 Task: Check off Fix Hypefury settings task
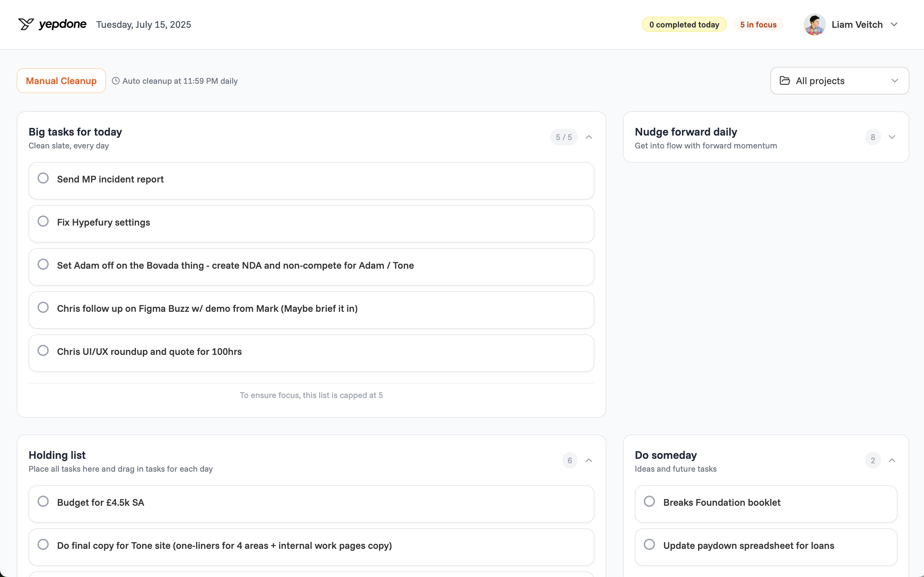pyautogui.click(x=43, y=221)
